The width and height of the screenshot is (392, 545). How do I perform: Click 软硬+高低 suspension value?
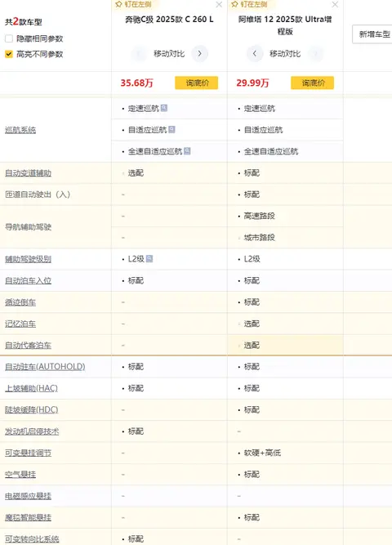point(262,453)
